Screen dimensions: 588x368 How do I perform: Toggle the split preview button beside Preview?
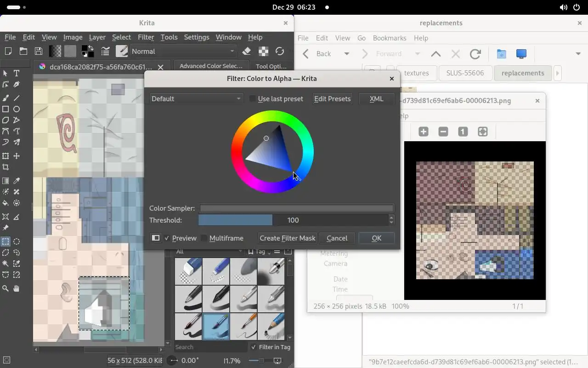[x=156, y=238]
